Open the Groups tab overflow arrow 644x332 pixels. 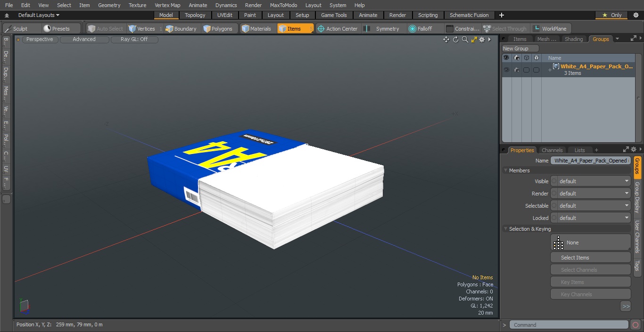pyautogui.click(x=617, y=39)
